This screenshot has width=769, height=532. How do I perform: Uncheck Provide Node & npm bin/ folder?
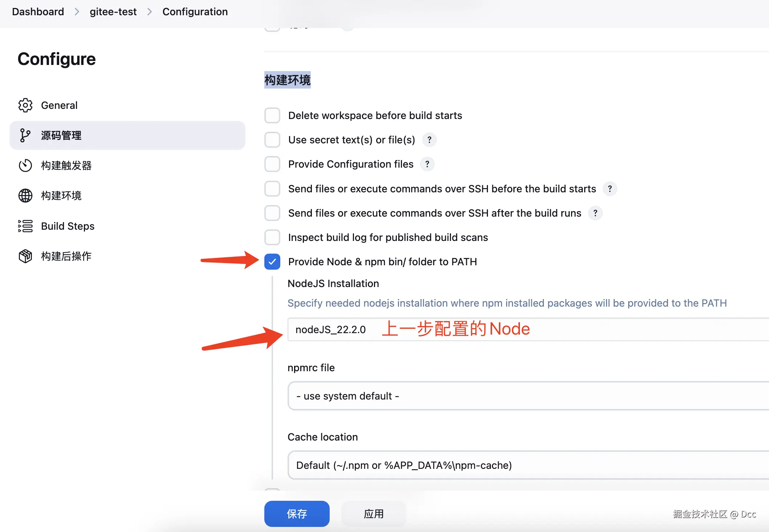click(x=272, y=262)
